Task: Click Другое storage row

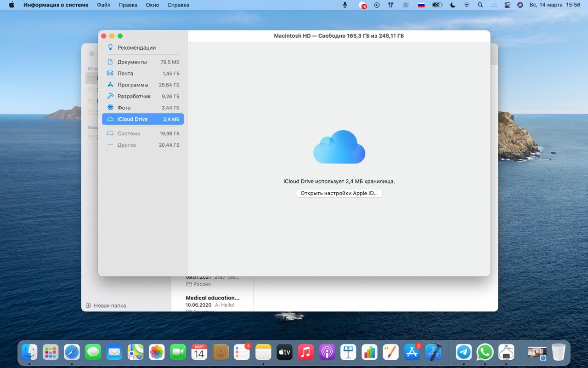Action: [142, 145]
